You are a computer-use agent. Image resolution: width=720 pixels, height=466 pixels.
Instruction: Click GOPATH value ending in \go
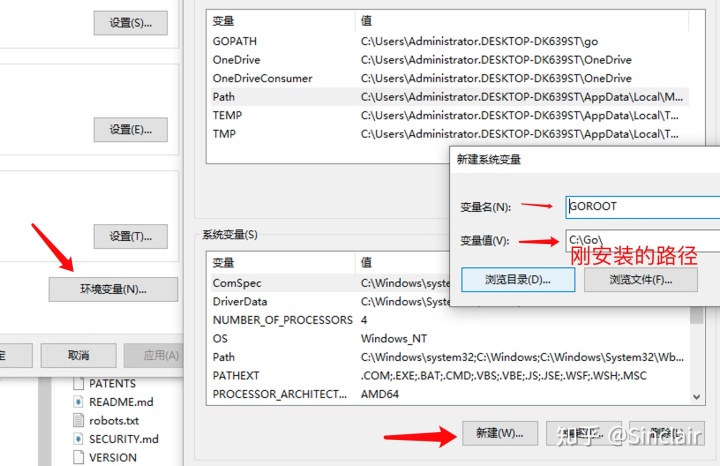click(479, 41)
